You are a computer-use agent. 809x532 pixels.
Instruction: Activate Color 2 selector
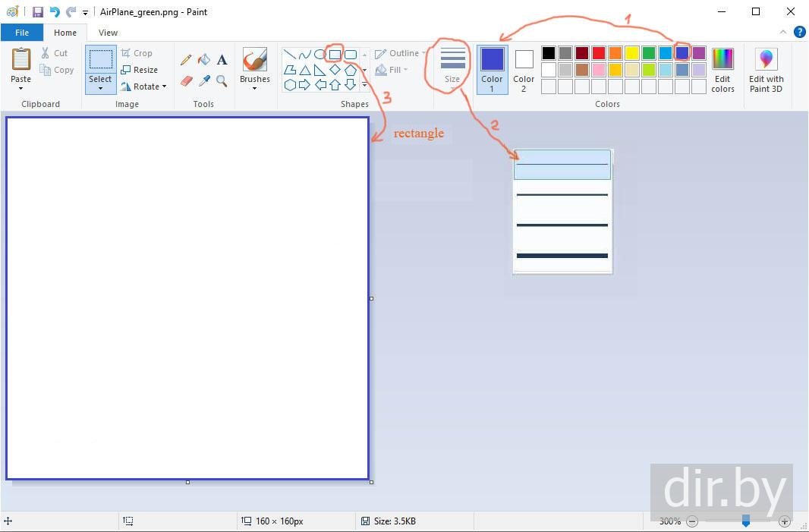(x=524, y=70)
